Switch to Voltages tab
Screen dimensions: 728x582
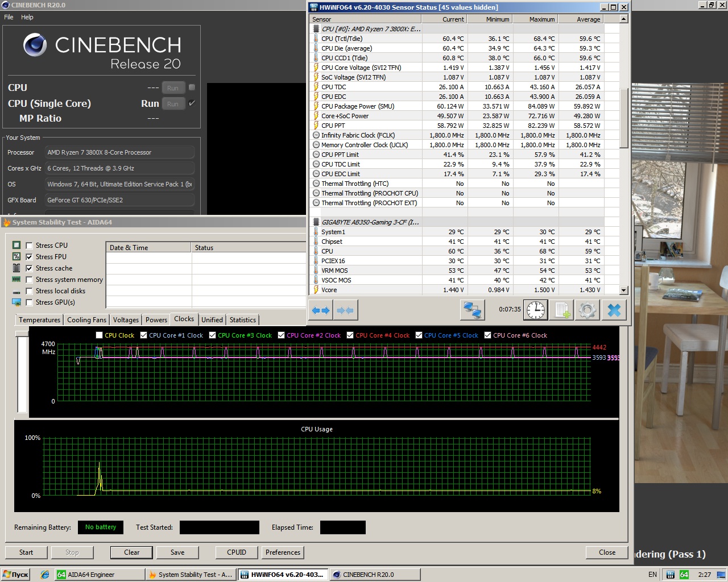126,320
